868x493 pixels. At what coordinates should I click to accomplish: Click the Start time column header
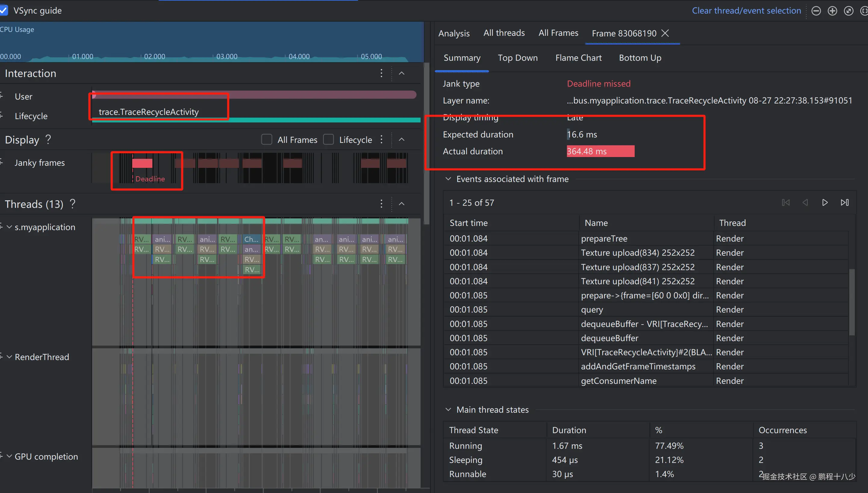coord(468,223)
